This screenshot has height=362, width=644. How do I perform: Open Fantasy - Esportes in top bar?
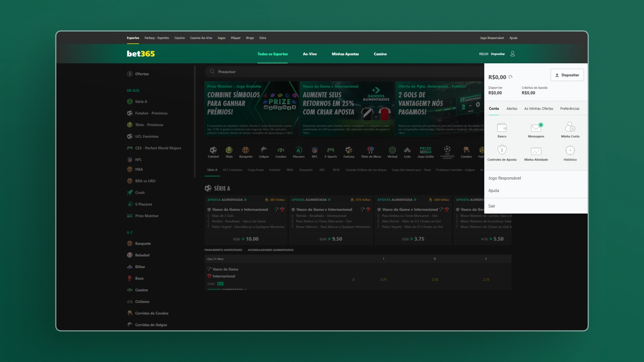pos(157,38)
